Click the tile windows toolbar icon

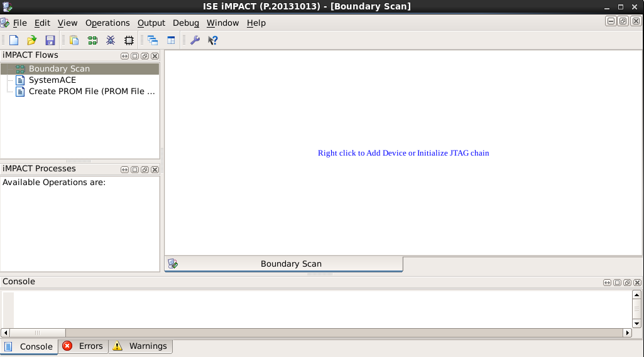pos(171,40)
